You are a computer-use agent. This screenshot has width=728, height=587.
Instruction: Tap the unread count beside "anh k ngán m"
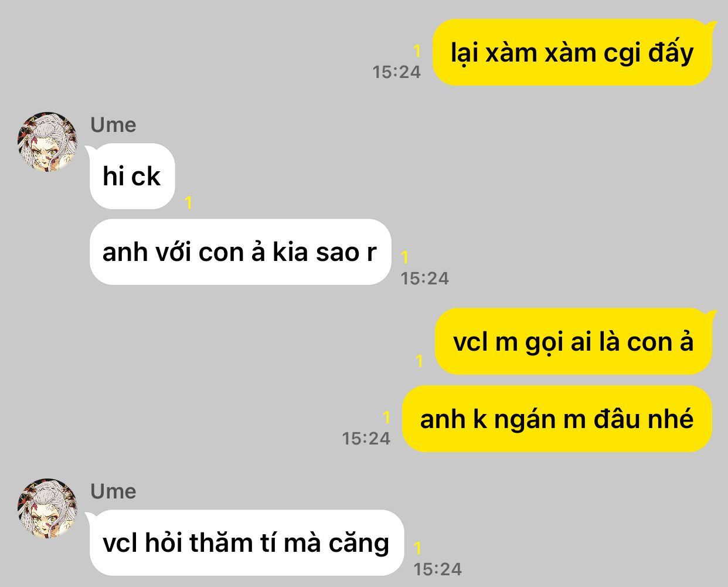pos(386,418)
